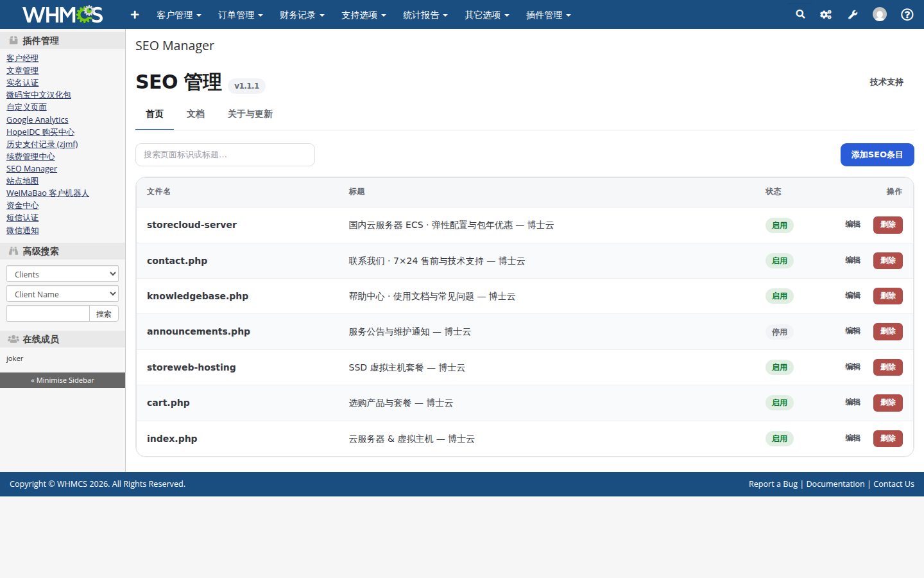Edit the storecloud-server entry

[853, 224]
